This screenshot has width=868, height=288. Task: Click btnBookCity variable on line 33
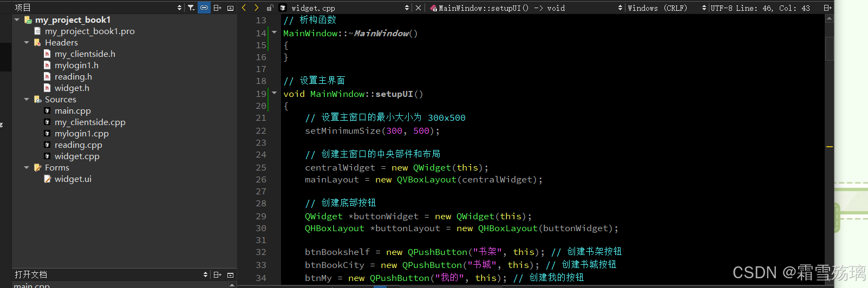pyautogui.click(x=335, y=265)
